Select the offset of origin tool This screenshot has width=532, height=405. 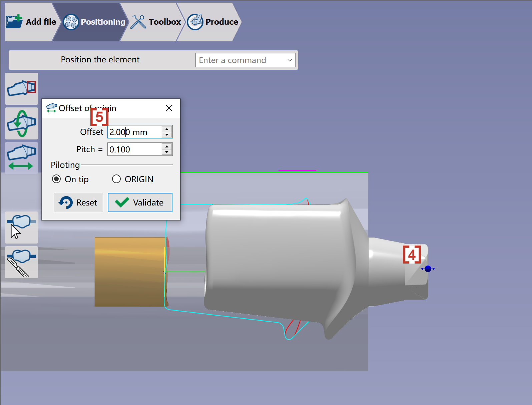tap(21, 158)
